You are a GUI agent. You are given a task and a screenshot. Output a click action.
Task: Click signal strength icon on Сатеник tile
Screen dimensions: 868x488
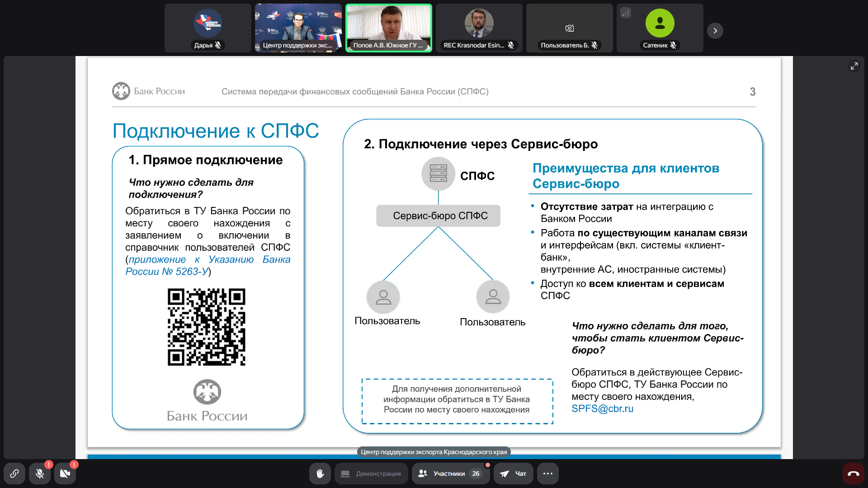[626, 13]
